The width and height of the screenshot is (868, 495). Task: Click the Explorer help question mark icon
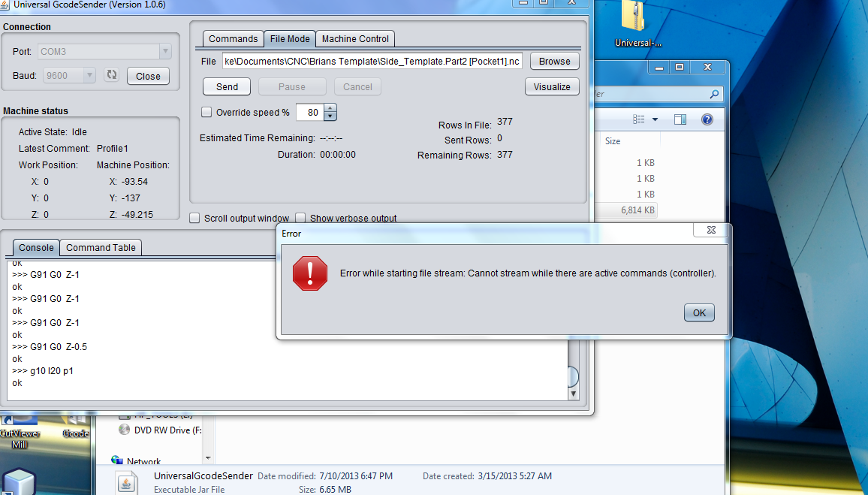pyautogui.click(x=707, y=119)
